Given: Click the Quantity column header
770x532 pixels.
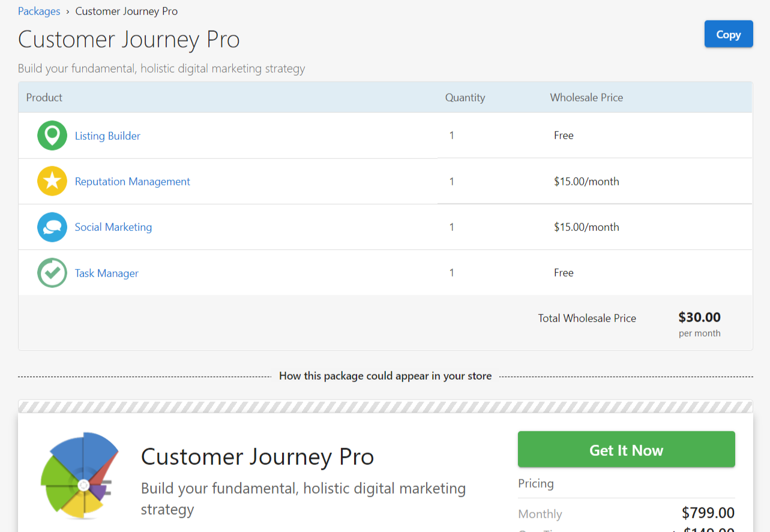Looking at the screenshot, I should tap(465, 97).
